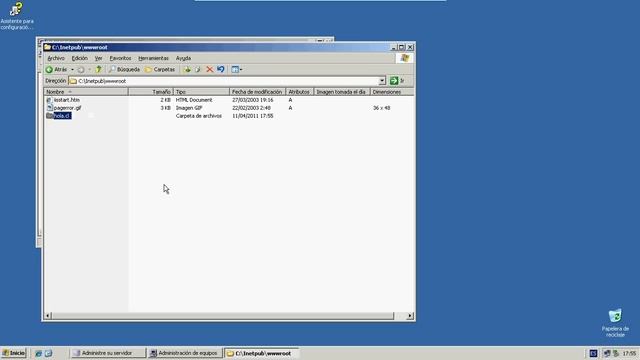
Task: Open the Atrás history dropdown arrow
Action: (72, 69)
